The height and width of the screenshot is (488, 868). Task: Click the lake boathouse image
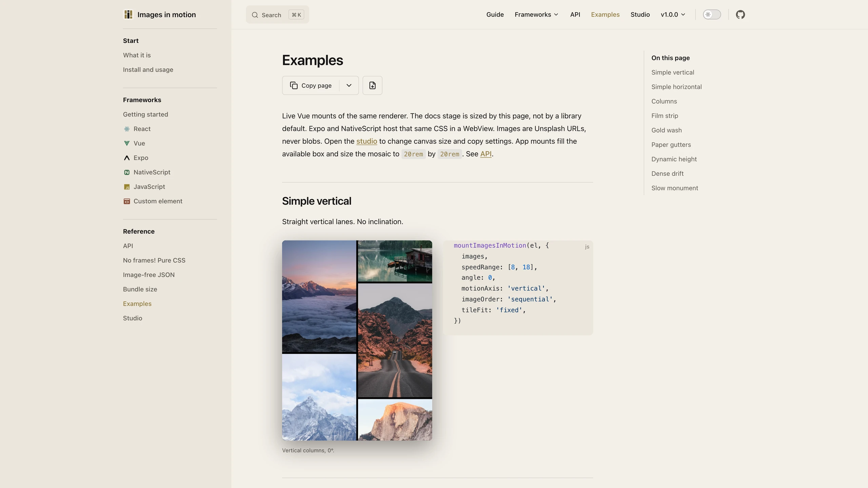pyautogui.click(x=395, y=261)
